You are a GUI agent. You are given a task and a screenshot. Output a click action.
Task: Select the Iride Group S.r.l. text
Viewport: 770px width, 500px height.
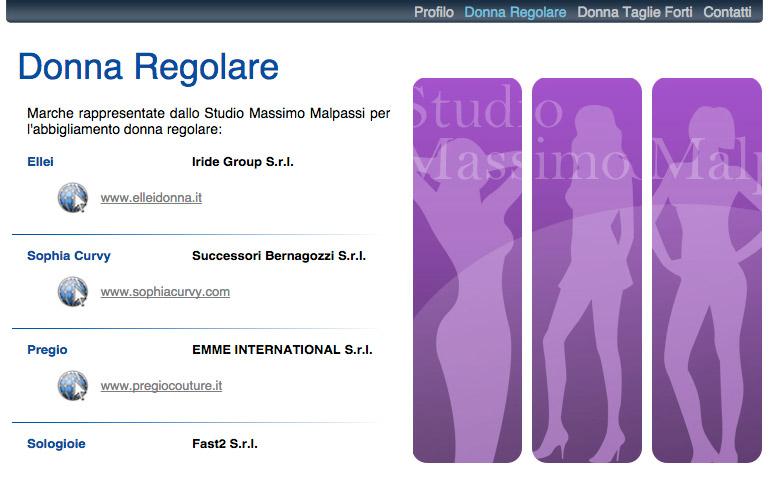tap(243, 162)
